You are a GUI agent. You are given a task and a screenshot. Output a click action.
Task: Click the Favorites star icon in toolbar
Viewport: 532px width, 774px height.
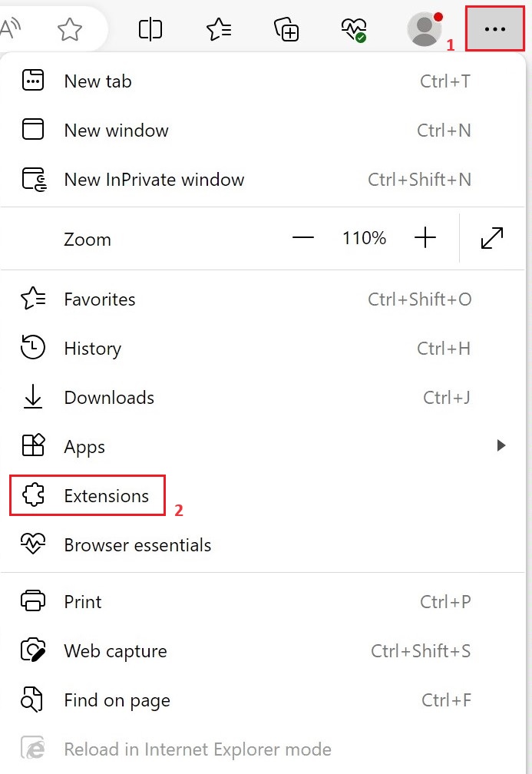pos(219,29)
